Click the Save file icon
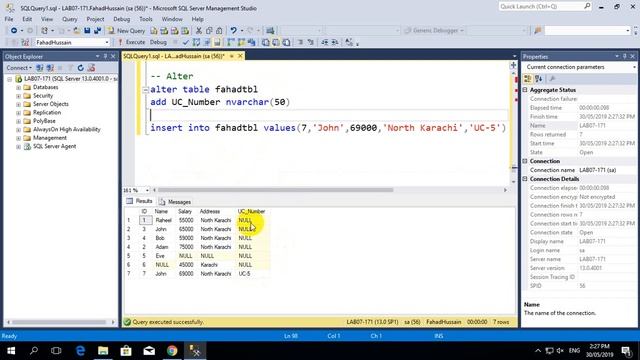640x360 pixels. point(87,31)
